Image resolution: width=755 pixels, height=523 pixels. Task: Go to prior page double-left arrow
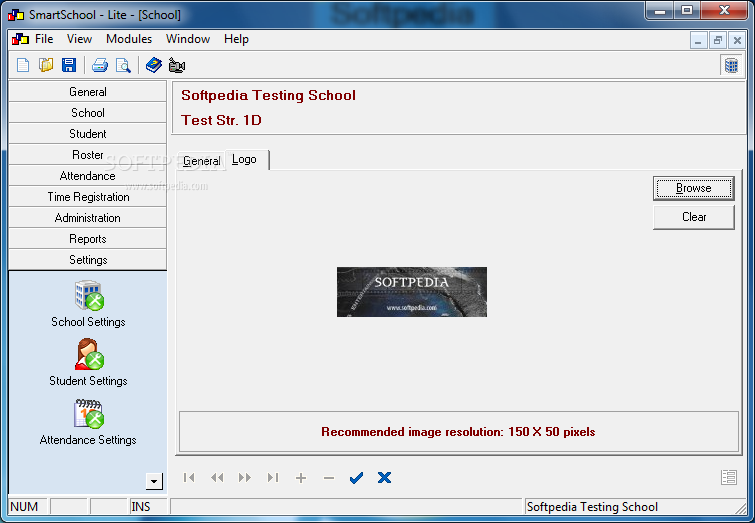pos(217,477)
